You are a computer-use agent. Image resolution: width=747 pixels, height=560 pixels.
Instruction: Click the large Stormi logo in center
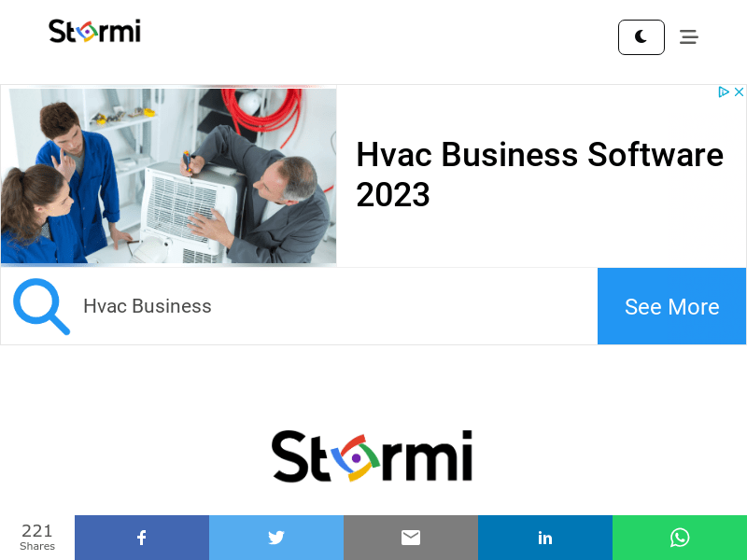click(372, 456)
